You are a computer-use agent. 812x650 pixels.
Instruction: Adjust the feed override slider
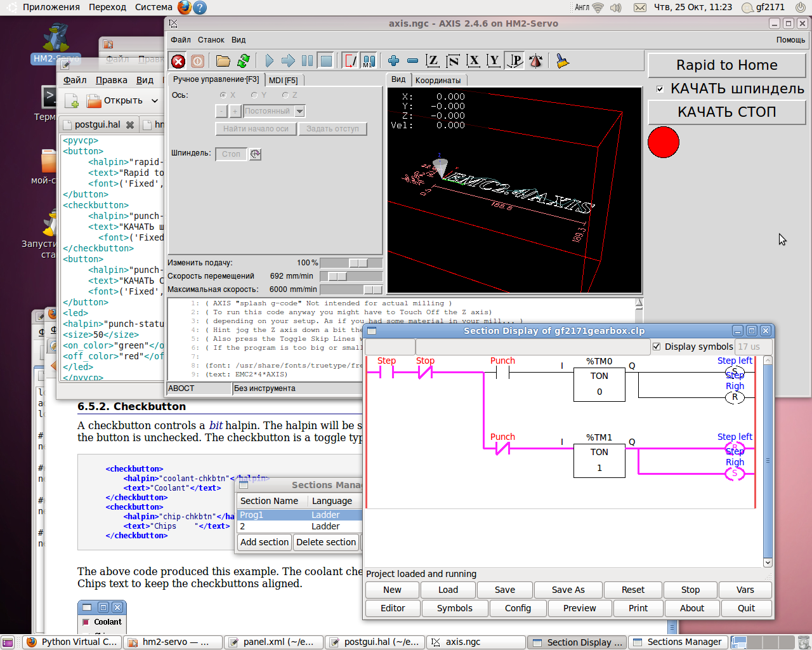(x=358, y=263)
